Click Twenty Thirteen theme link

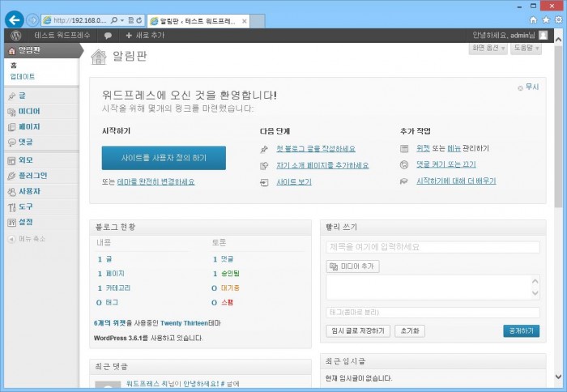184,323
